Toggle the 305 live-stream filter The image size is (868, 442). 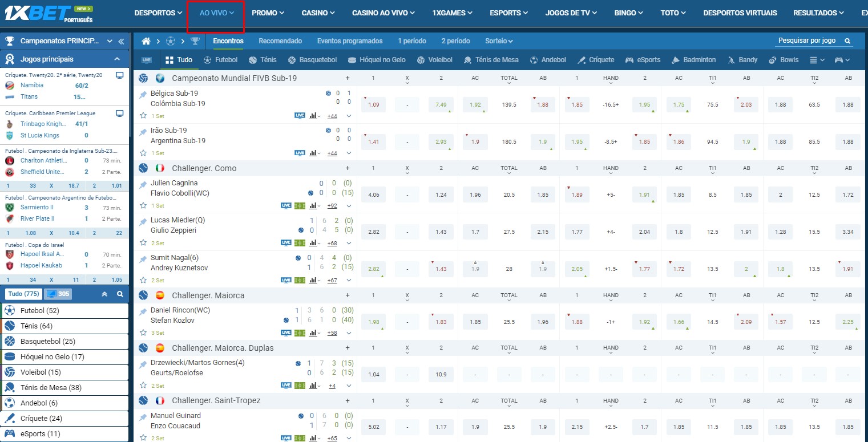pyautogui.click(x=58, y=294)
